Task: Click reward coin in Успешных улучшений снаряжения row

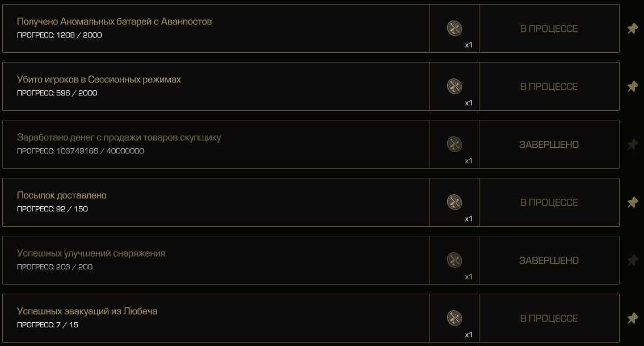Action: tap(454, 260)
